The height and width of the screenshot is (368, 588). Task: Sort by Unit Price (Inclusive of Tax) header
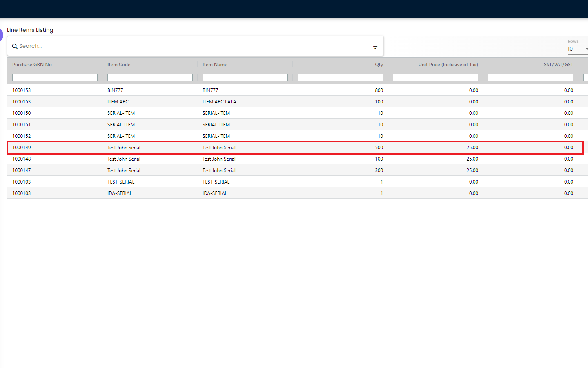click(448, 65)
